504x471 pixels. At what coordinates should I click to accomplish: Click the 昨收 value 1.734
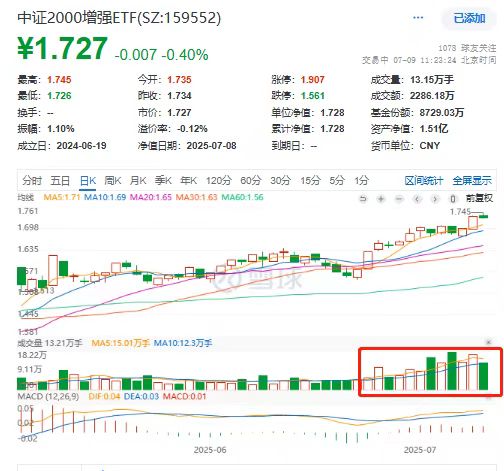pos(179,96)
